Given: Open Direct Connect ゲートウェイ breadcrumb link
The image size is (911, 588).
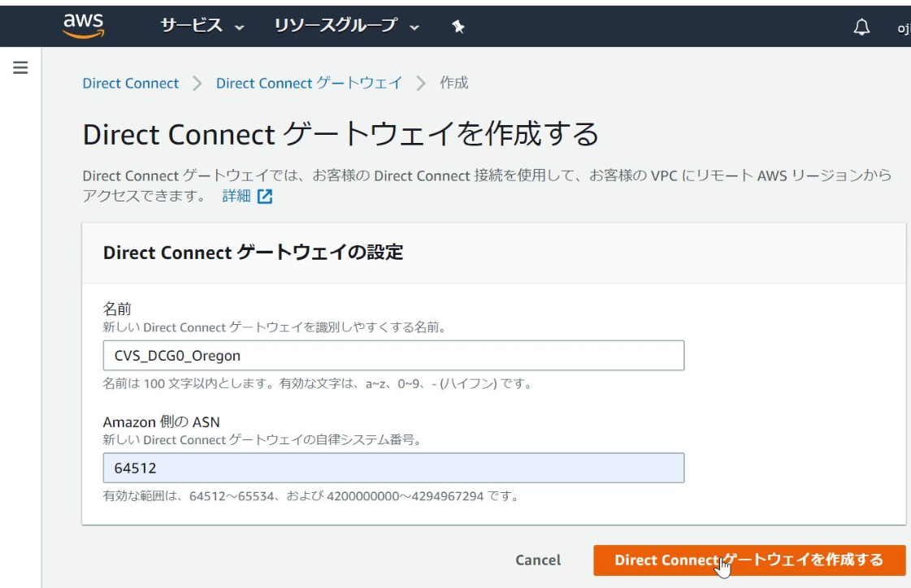Looking at the screenshot, I should coord(309,83).
